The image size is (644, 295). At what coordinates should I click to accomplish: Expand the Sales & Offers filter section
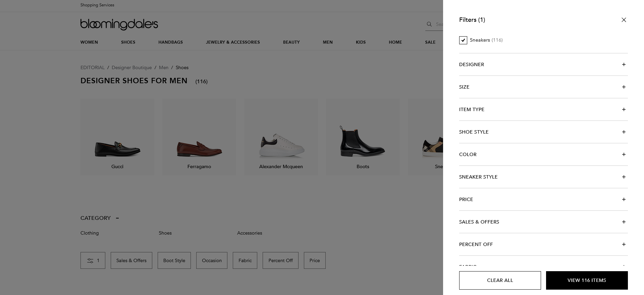[x=543, y=222]
